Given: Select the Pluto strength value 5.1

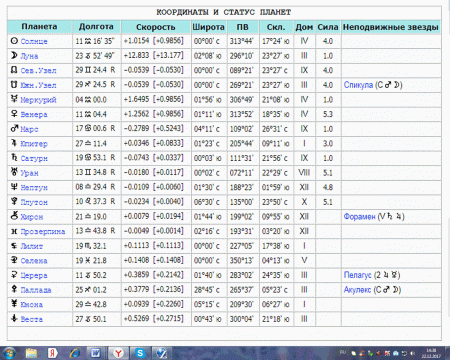Looking at the screenshot, I should point(328,202).
